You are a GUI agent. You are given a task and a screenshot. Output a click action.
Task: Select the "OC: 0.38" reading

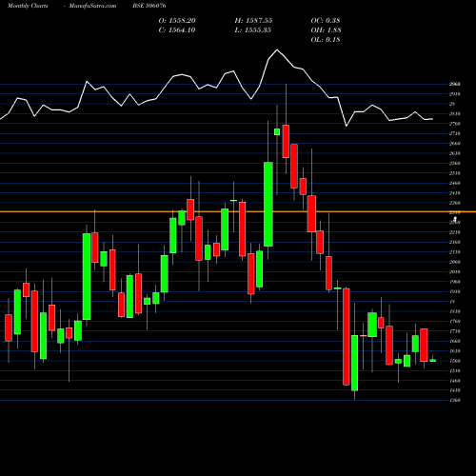tap(326, 21)
